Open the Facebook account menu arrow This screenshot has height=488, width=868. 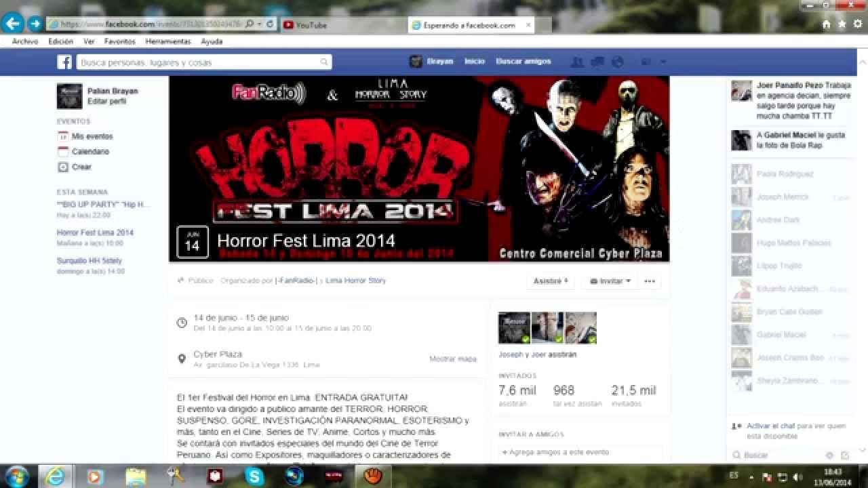(663, 62)
